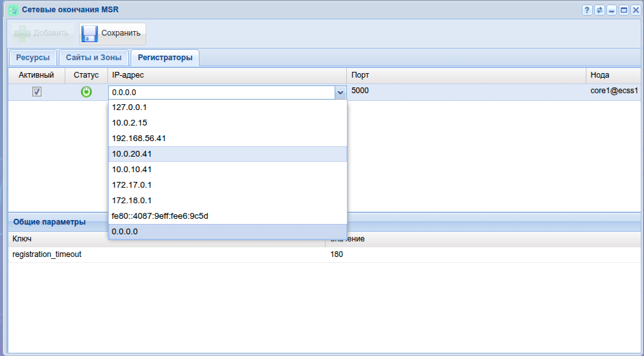Click the green plus Add icon

pyautogui.click(x=22, y=34)
